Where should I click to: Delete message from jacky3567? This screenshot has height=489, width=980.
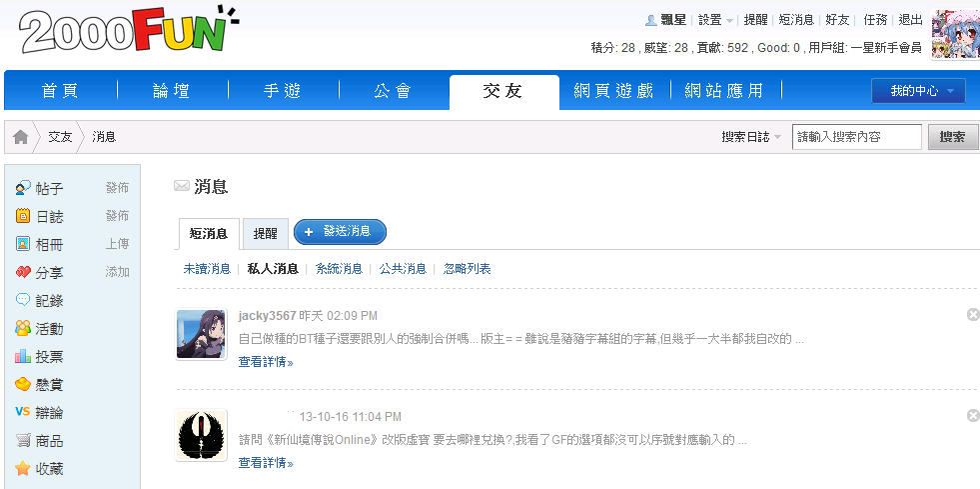coord(973,315)
